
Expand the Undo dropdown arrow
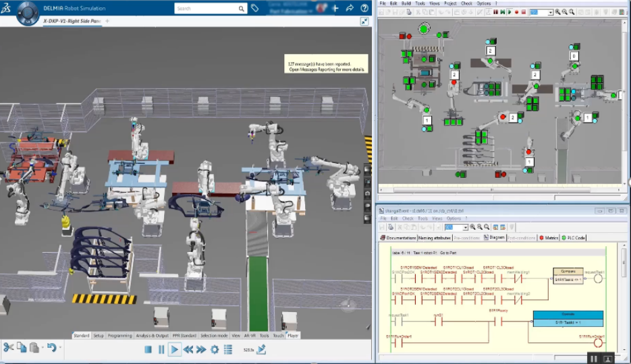click(x=61, y=348)
